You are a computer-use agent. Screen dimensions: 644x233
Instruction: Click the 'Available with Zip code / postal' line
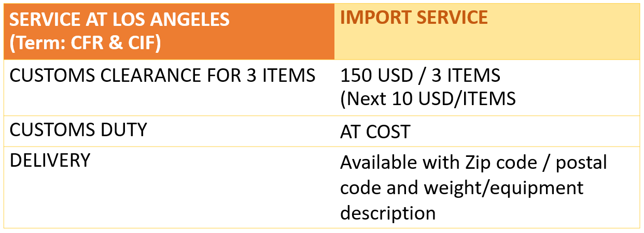click(473, 163)
